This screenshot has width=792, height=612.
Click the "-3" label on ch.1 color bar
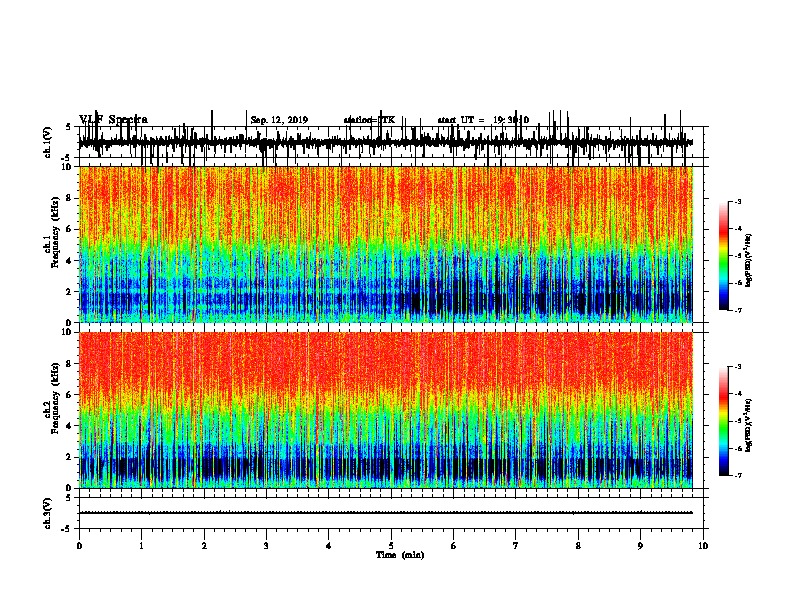tap(737, 202)
